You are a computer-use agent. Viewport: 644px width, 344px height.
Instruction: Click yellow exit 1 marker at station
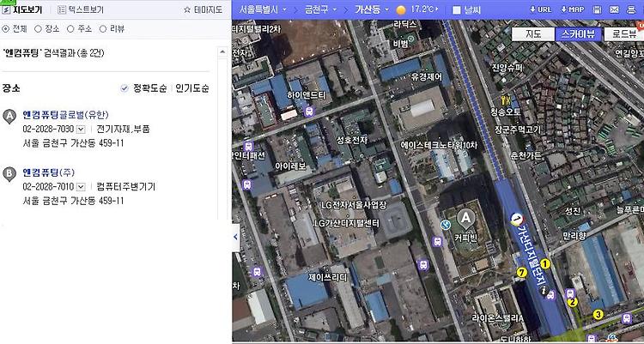click(x=545, y=264)
